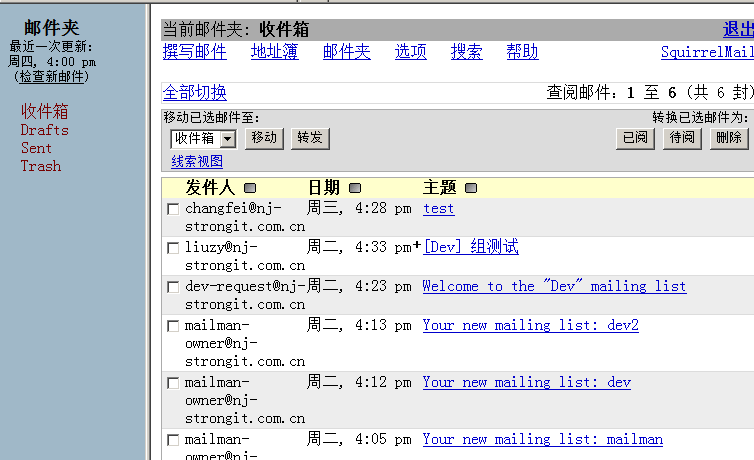Tick the checkbox for changfei's test email
Screen dimensions: 754x460
pyautogui.click(x=173, y=209)
